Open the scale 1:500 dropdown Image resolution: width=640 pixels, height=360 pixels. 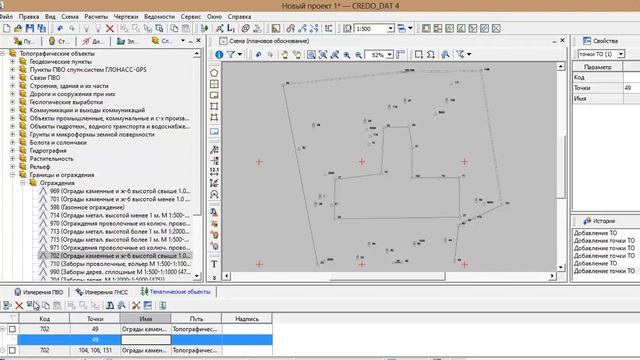[390, 29]
